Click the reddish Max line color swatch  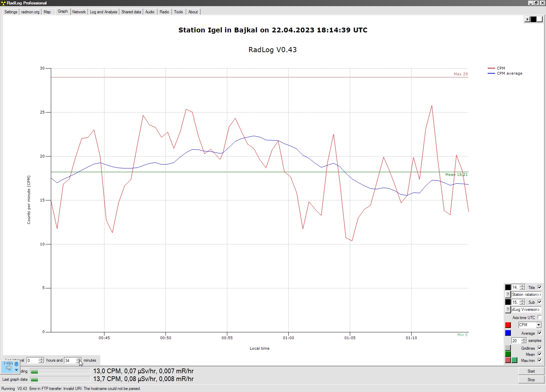(x=508, y=360)
